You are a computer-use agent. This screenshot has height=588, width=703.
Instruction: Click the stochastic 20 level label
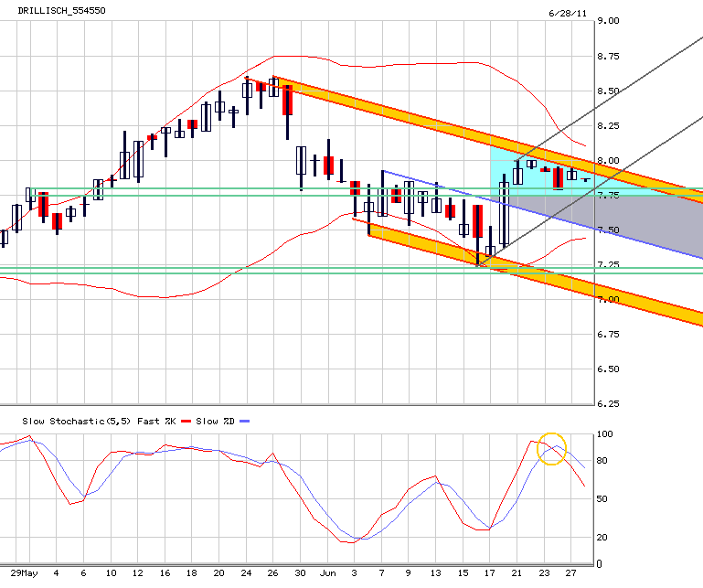602,538
